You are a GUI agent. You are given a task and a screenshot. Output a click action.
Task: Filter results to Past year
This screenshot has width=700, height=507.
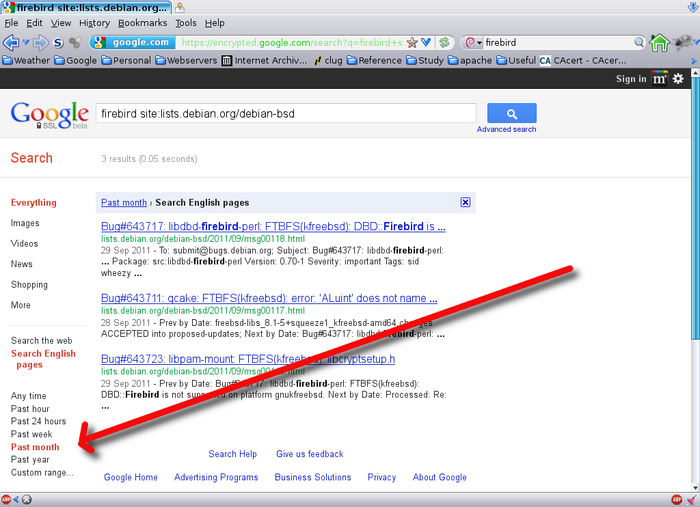[30, 460]
